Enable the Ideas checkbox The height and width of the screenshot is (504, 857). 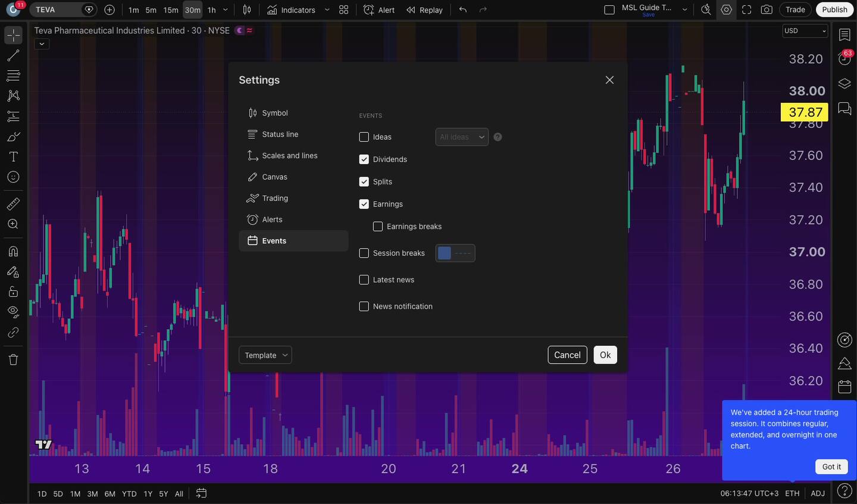[x=364, y=137]
